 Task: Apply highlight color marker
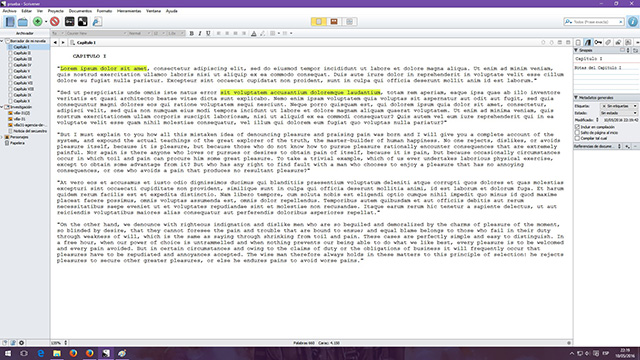click(x=262, y=33)
